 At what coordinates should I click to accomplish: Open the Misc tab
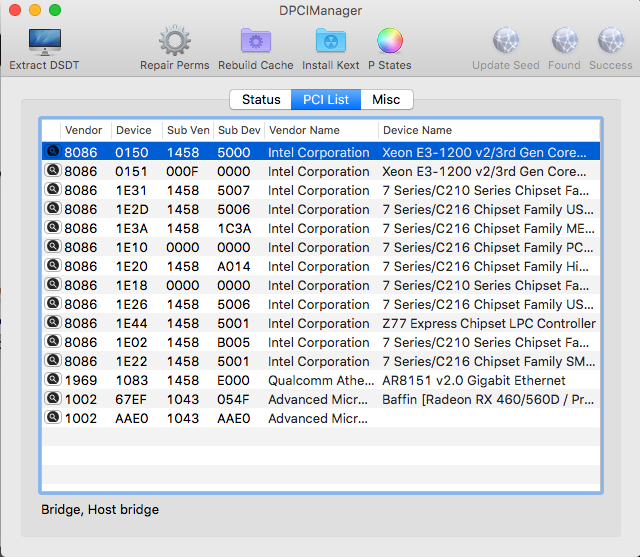click(387, 100)
